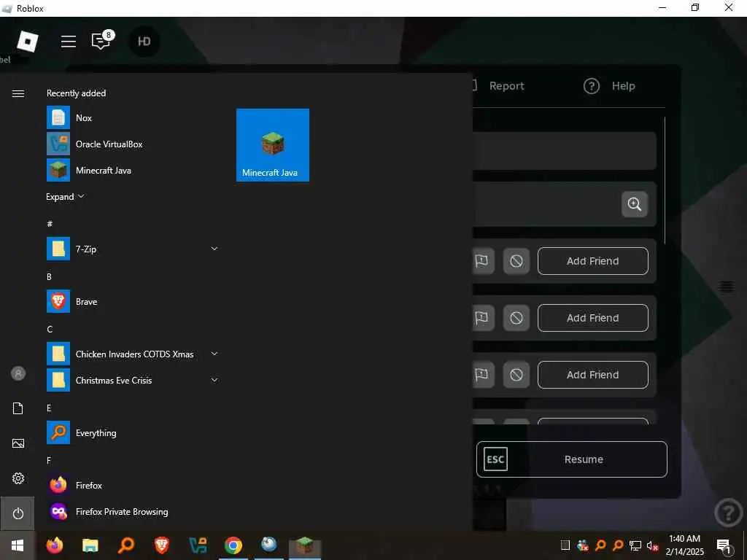Open the Roblox hamburger menu
This screenshot has width=747, height=560.
(x=69, y=42)
